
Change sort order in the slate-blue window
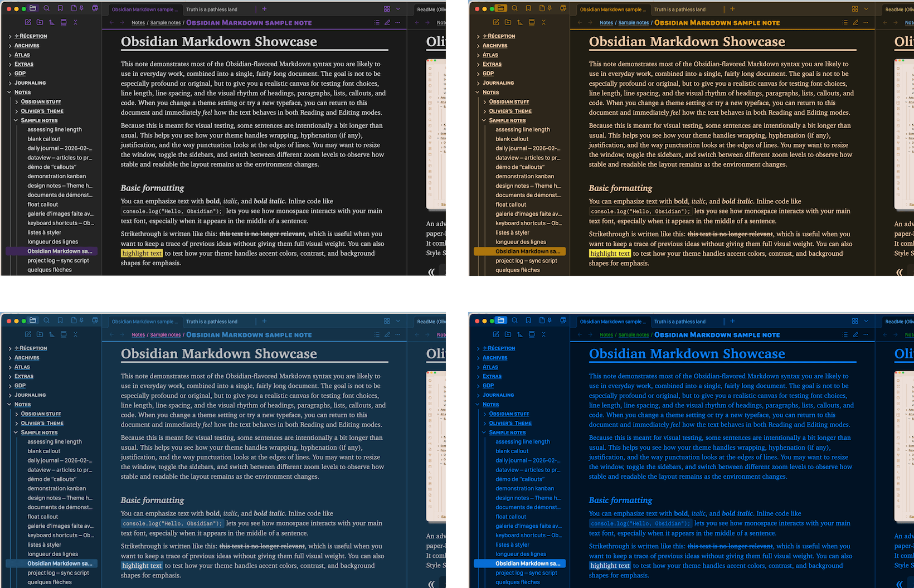pos(51,334)
